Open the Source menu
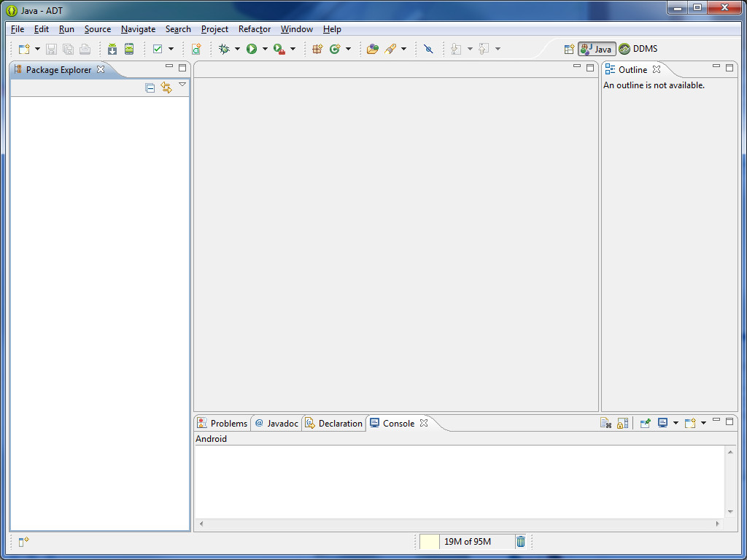This screenshot has height=560, width=747. (x=98, y=29)
